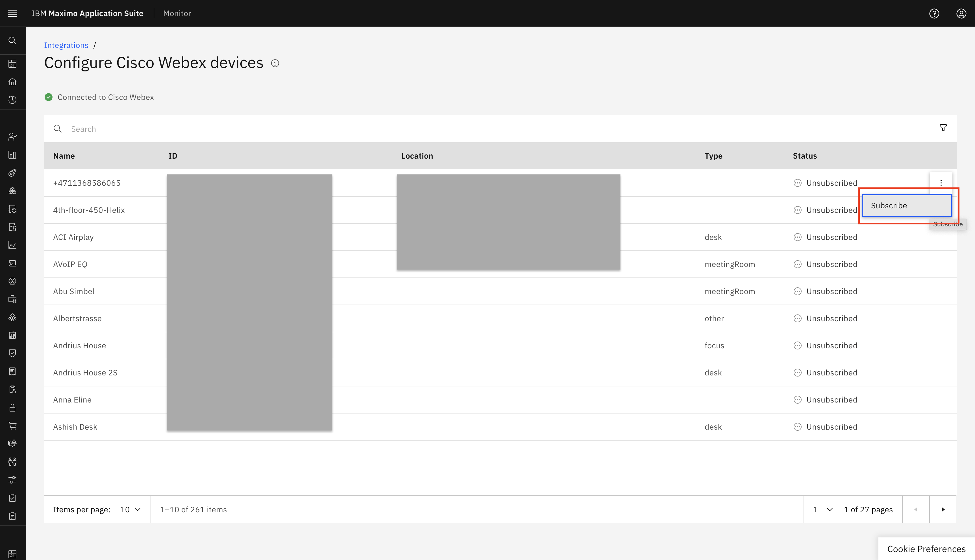
Task: Click the previous page arrow
Action: [916, 509]
